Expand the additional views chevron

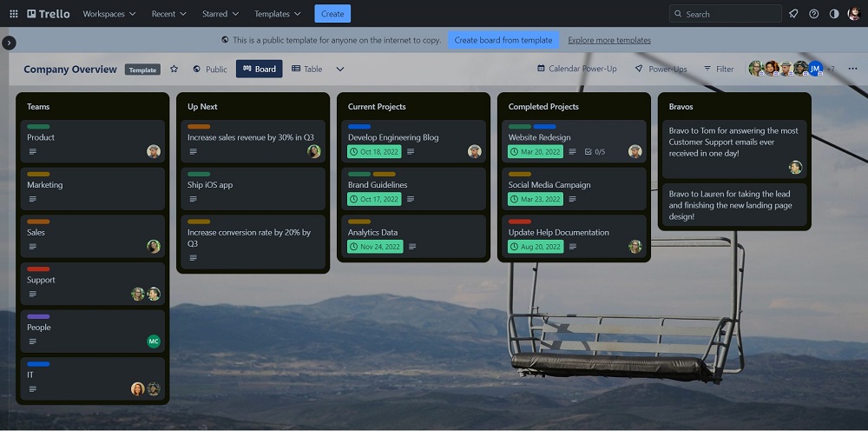click(x=340, y=69)
